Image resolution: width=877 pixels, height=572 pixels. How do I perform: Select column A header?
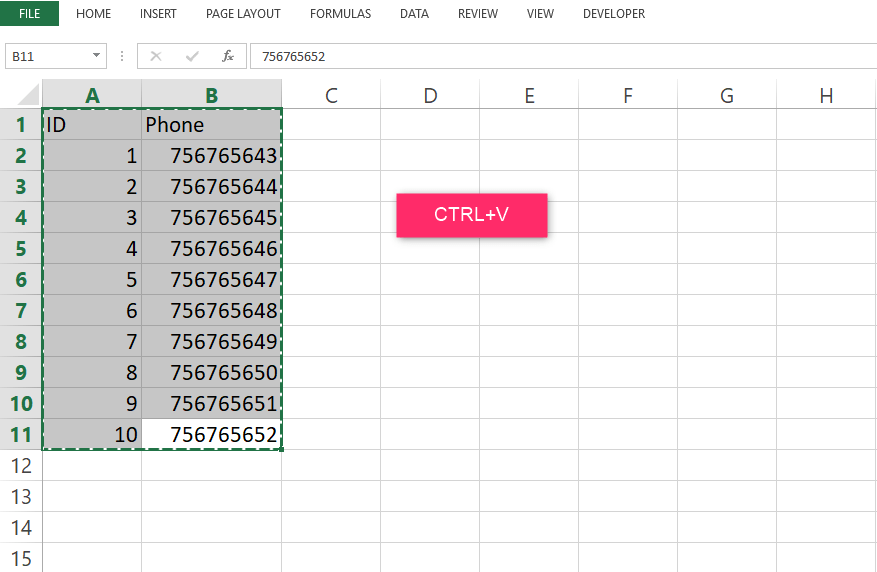pos(92,94)
